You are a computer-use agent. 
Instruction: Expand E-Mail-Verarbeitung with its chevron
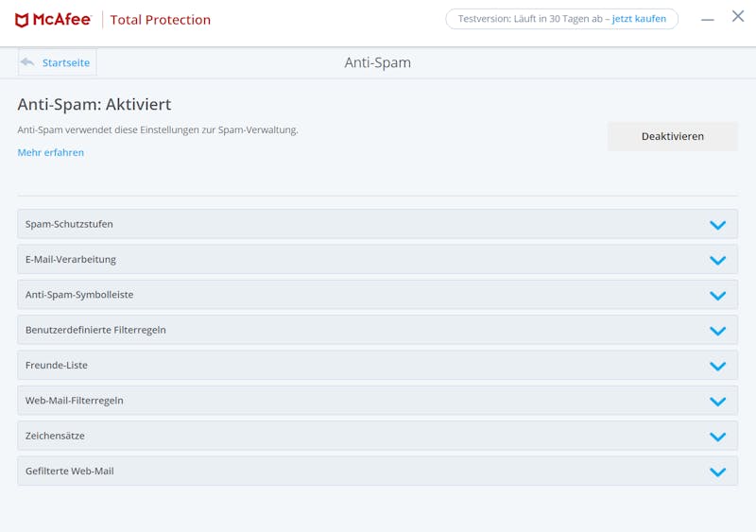(x=717, y=260)
